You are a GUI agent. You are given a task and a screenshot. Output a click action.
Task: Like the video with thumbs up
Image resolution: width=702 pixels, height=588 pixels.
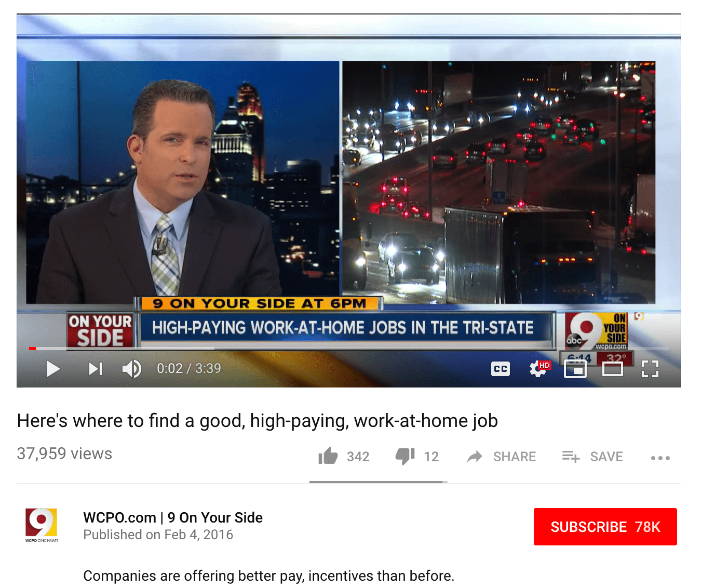pyautogui.click(x=328, y=457)
